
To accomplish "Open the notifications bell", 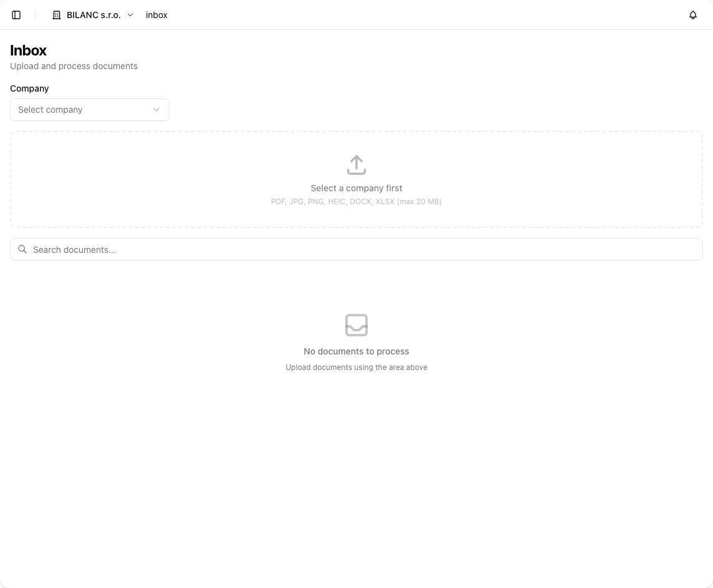I will [x=692, y=15].
